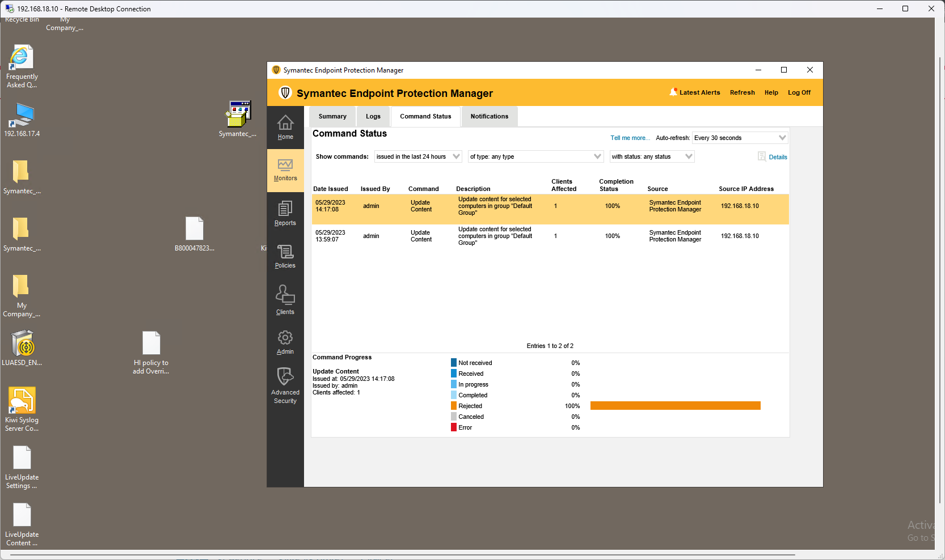
Task: Open the LiveUpdate Settings file icon
Action: pos(22,458)
